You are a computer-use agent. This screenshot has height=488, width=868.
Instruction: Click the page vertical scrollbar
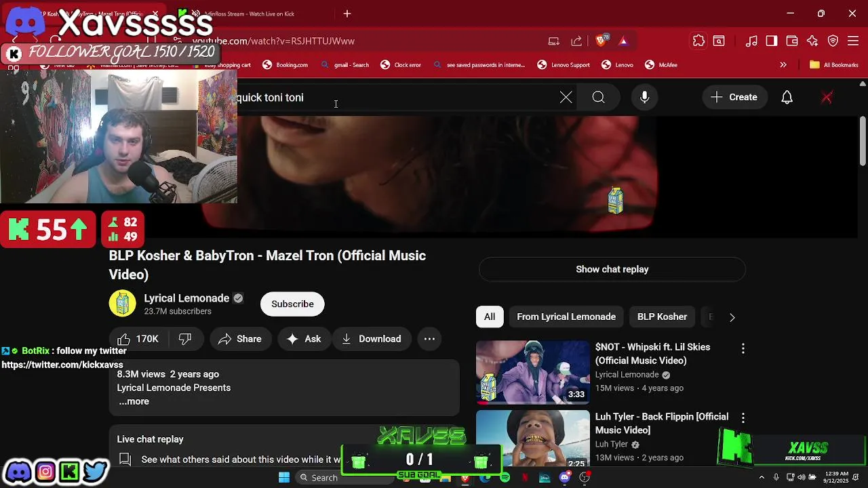[863, 141]
